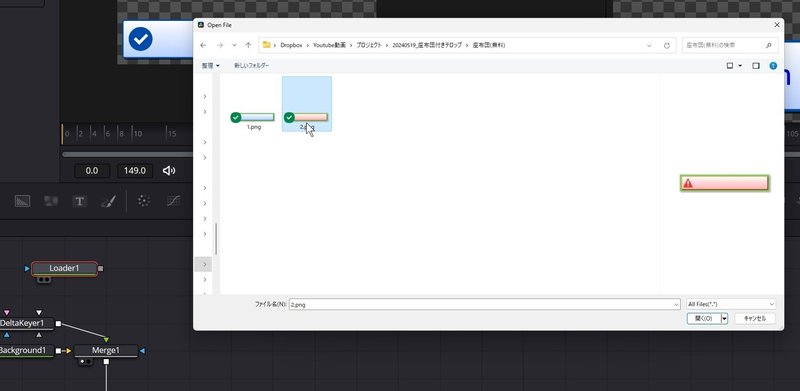Image resolution: width=800 pixels, height=391 pixels.
Task: Go up one folder level
Action: click(x=248, y=45)
